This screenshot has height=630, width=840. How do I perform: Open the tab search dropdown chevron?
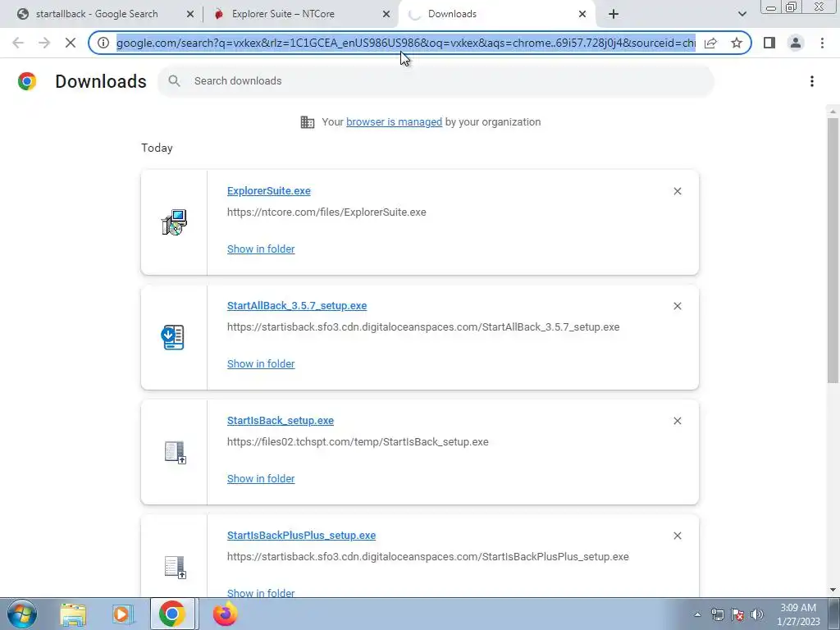click(x=742, y=14)
